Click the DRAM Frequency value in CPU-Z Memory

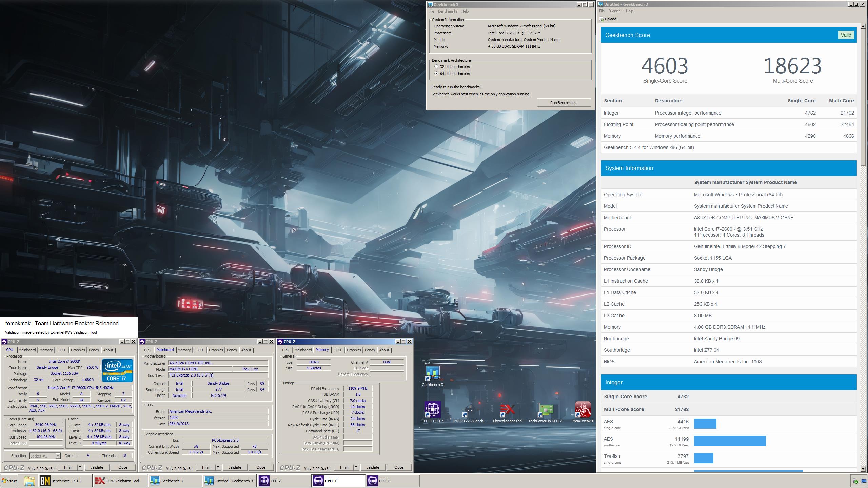[x=358, y=389]
